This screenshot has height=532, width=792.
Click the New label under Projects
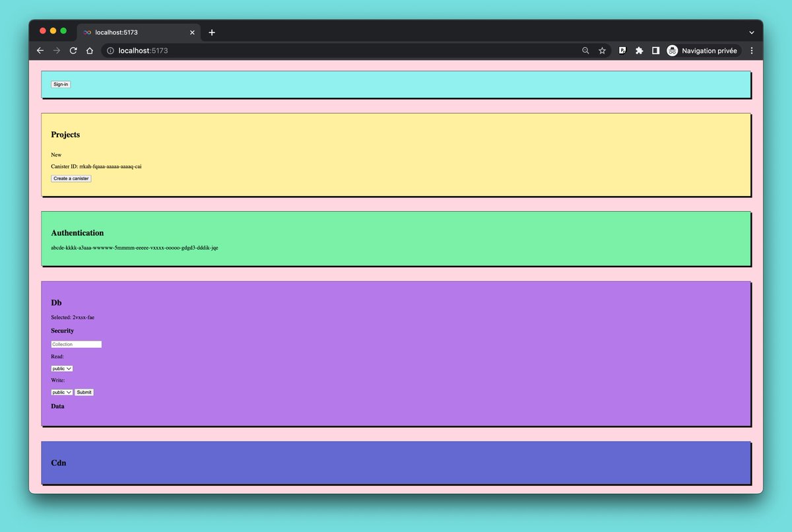tap(56, 155)
